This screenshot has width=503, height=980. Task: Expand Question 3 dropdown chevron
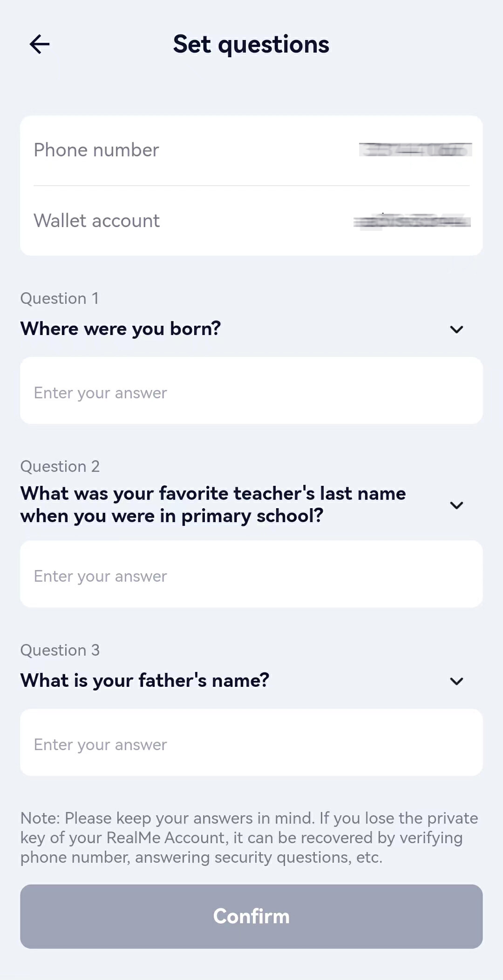click(456, 681)
